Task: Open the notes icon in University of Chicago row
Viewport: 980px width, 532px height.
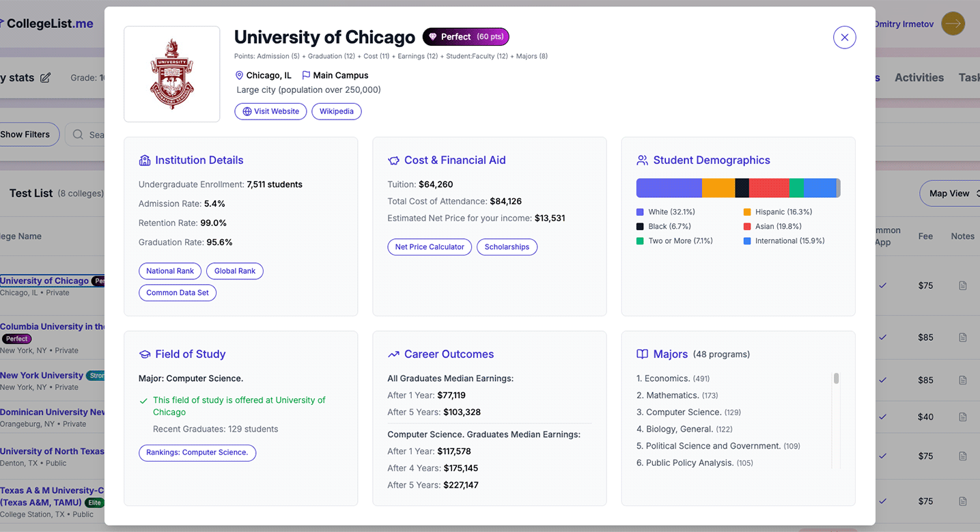Action: (963, 285)
